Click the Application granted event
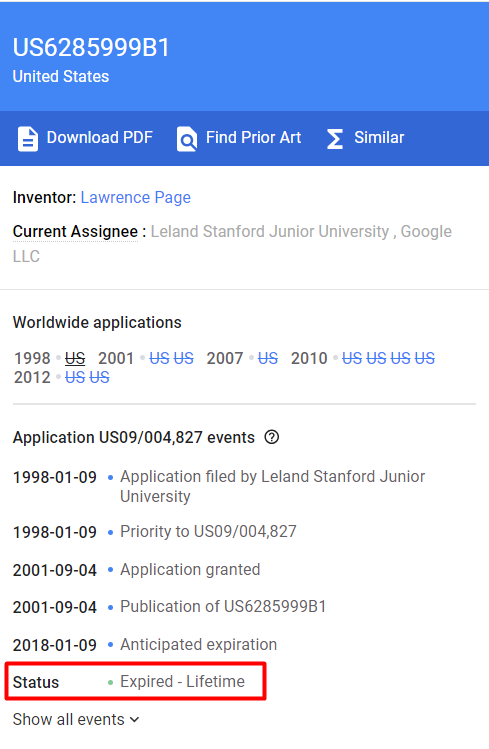Screen dimensions: 489x749 [190, 569]
